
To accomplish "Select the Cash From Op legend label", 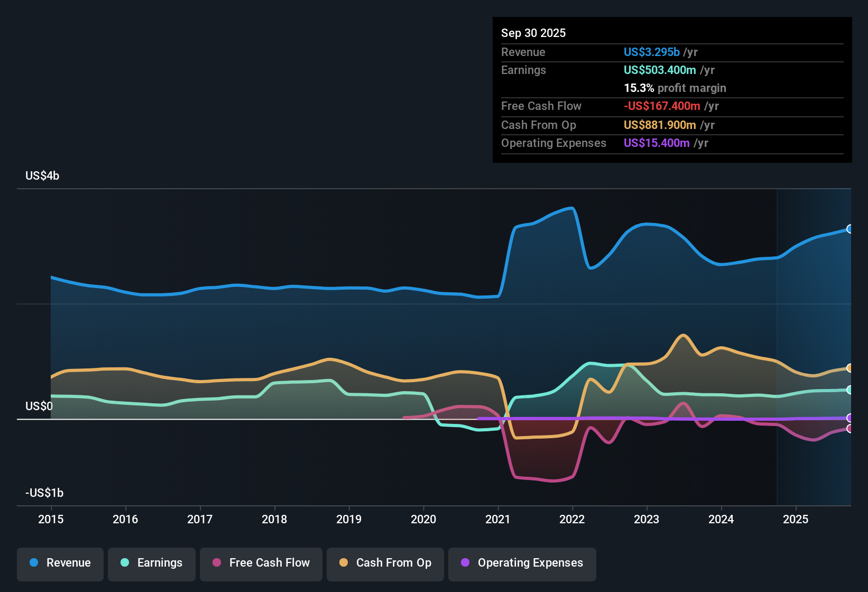I will (393, 562).
